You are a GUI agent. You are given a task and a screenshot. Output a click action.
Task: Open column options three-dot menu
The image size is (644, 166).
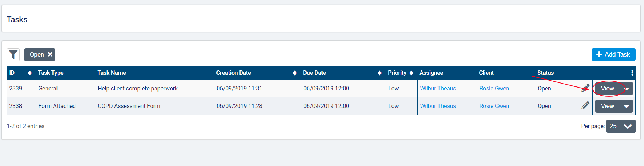coord(632,73)
